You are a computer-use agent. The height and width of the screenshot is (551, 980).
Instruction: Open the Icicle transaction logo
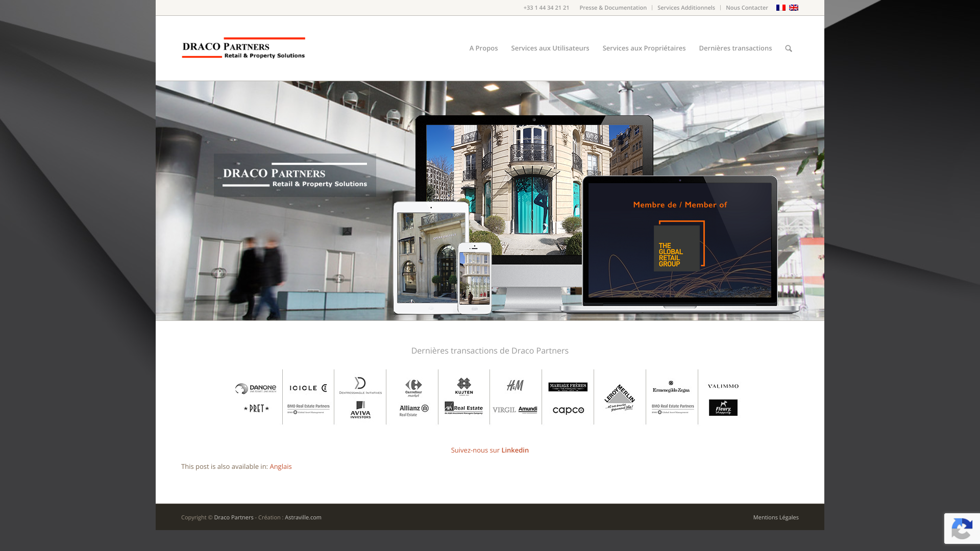308,388
